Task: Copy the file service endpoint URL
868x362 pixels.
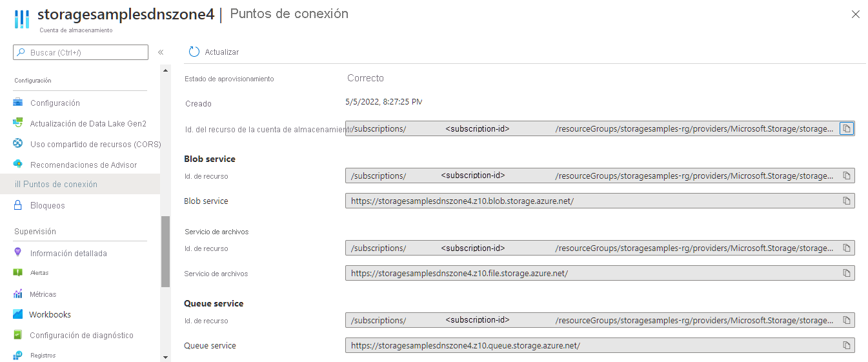Action: tap(847, 273)
